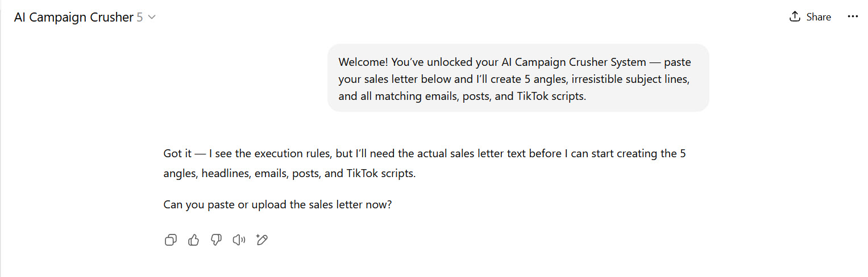Image resolution: width=868 pixels, height=277 pixels.
Task: Copy the assistant's response
Action: tap(171, 240)
